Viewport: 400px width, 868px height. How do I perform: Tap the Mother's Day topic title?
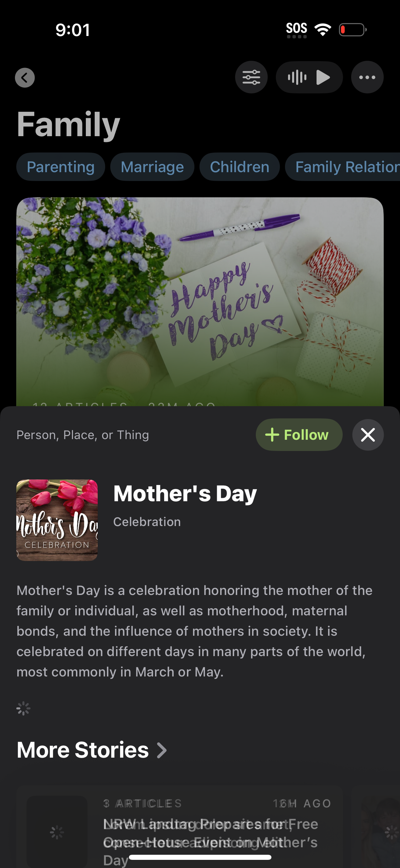(x=185, y=493)
